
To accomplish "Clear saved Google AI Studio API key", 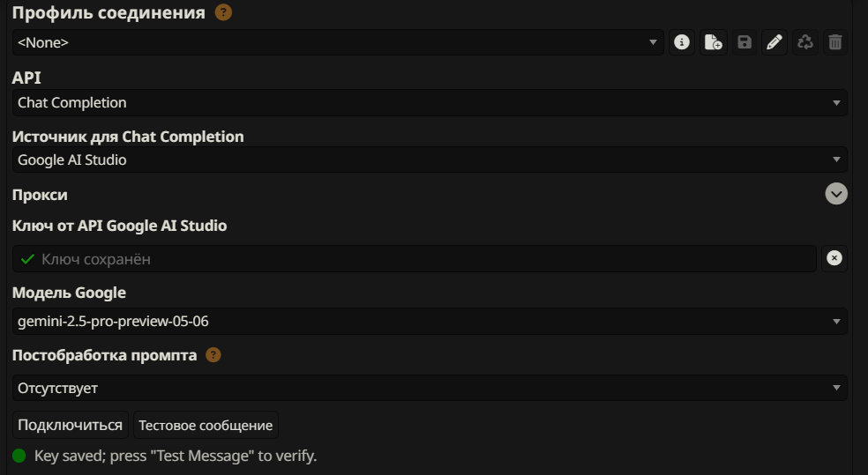I will click(834, 258).
